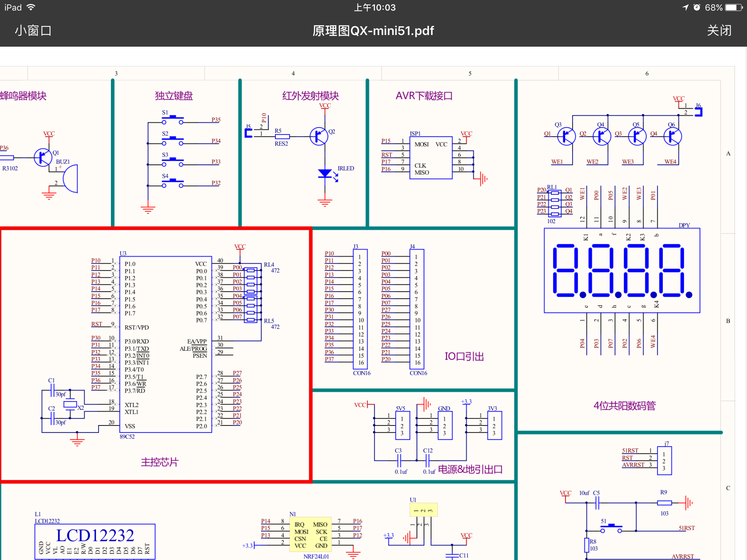Tap the 上午10:03 clock

click(375, 7)
